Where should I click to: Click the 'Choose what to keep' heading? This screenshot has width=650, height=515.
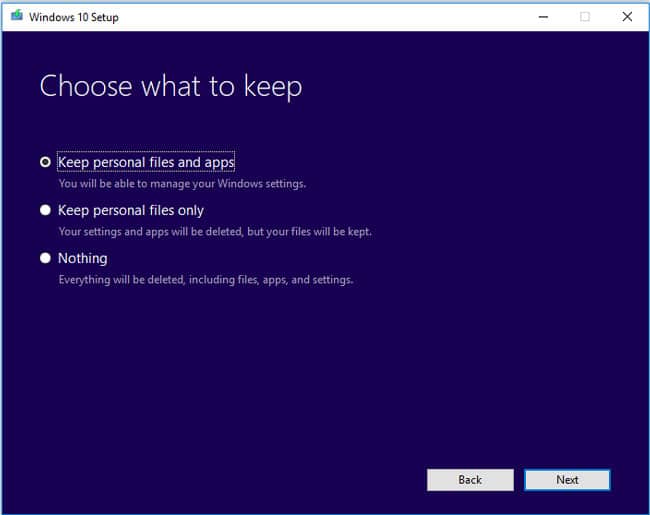click(x=171, y=87)
